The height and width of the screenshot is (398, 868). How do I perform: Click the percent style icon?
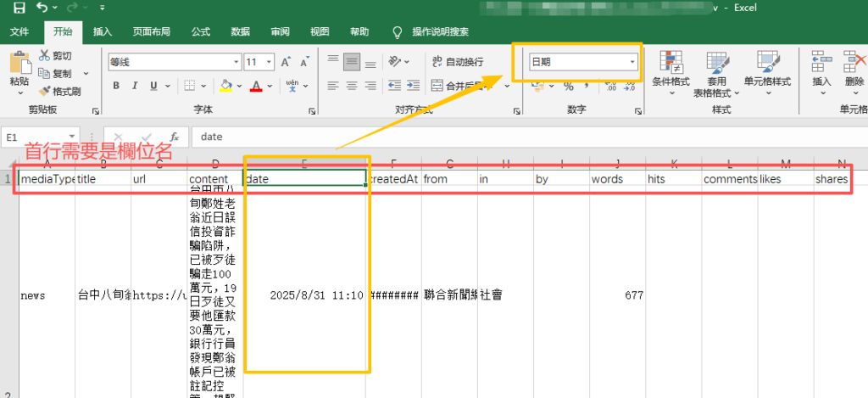569,86
